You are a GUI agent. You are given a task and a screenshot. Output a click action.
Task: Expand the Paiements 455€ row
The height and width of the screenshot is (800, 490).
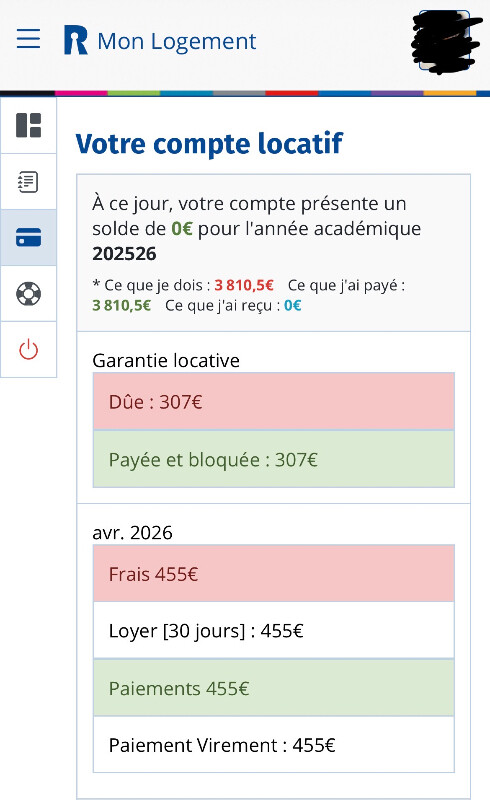[274, 688]
